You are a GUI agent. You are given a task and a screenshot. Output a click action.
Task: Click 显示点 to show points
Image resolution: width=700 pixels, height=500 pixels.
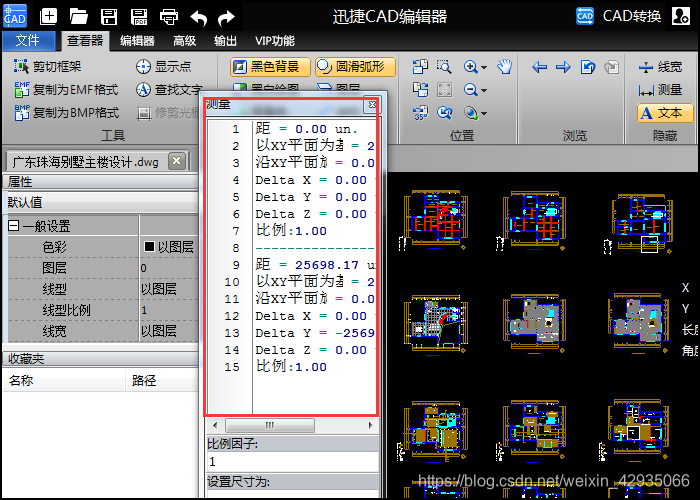(163, 67)
